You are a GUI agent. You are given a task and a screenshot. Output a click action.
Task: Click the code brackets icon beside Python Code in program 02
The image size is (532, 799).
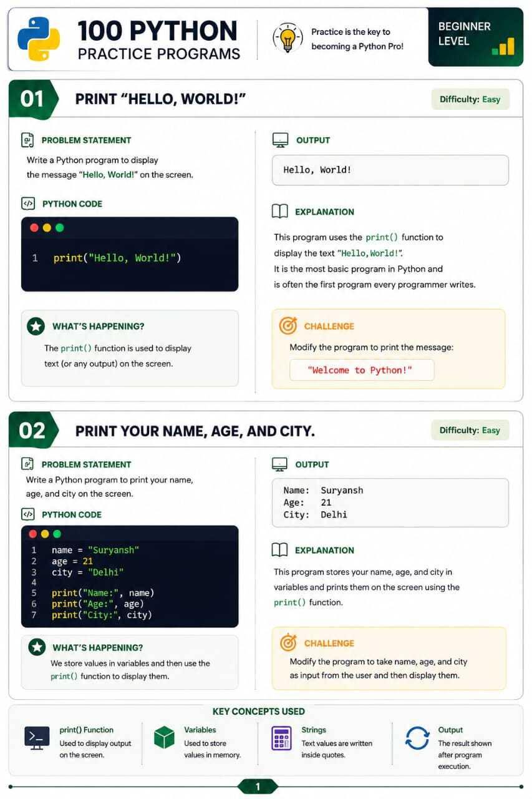tap(27, 514)
